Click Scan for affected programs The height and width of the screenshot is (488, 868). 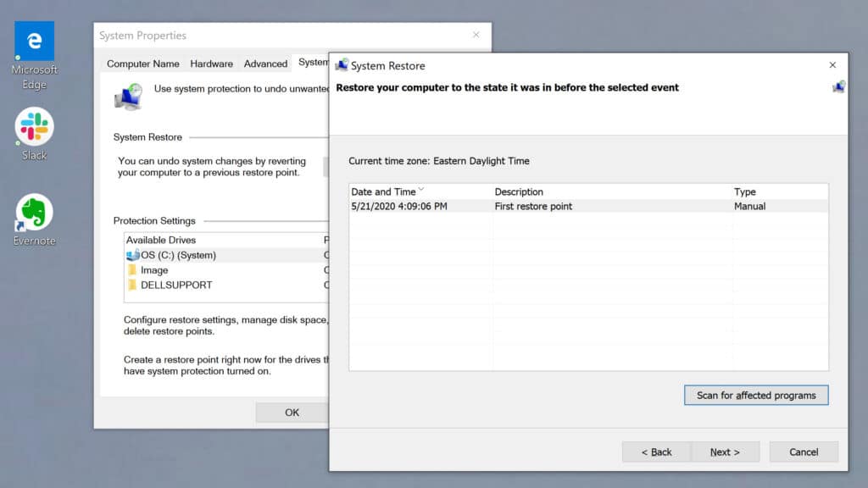[x=755, y=395]
